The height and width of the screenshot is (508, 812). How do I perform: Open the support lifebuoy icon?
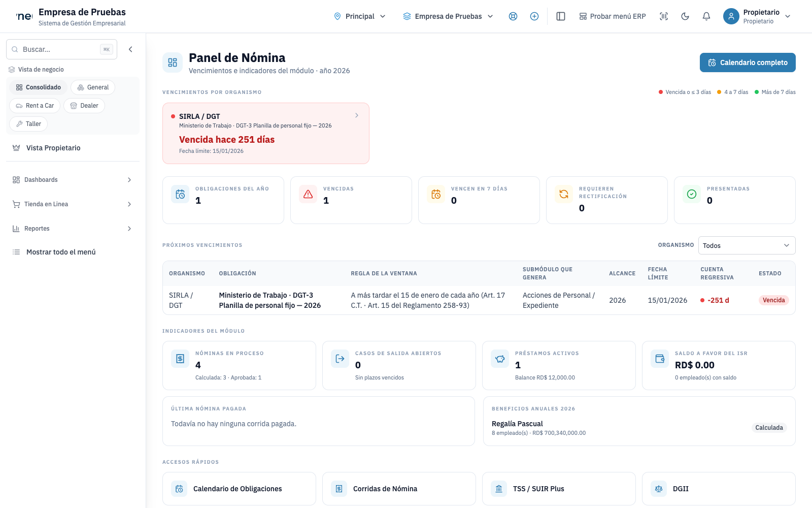point(513,16)
